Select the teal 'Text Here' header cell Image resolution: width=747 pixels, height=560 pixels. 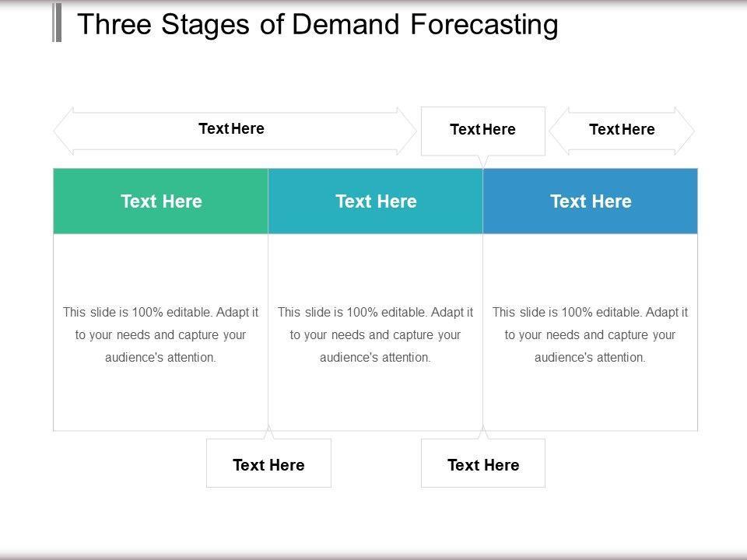(x=376, y=201)
